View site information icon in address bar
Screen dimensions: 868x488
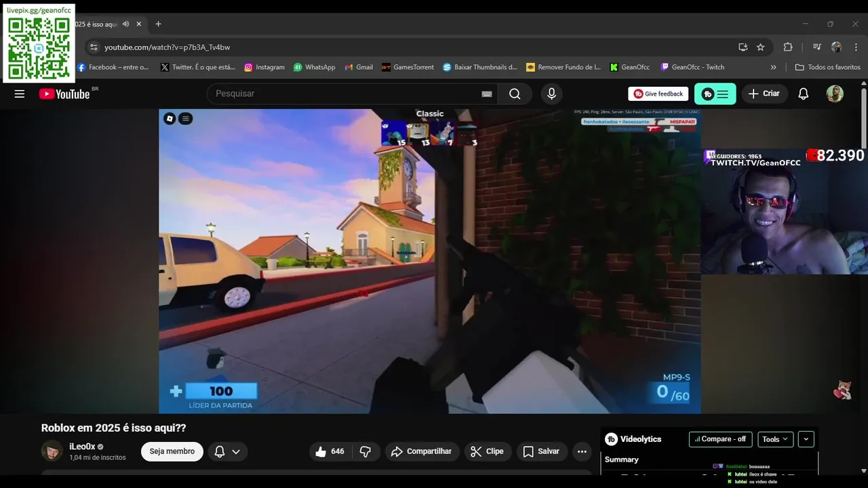(94, 47)
